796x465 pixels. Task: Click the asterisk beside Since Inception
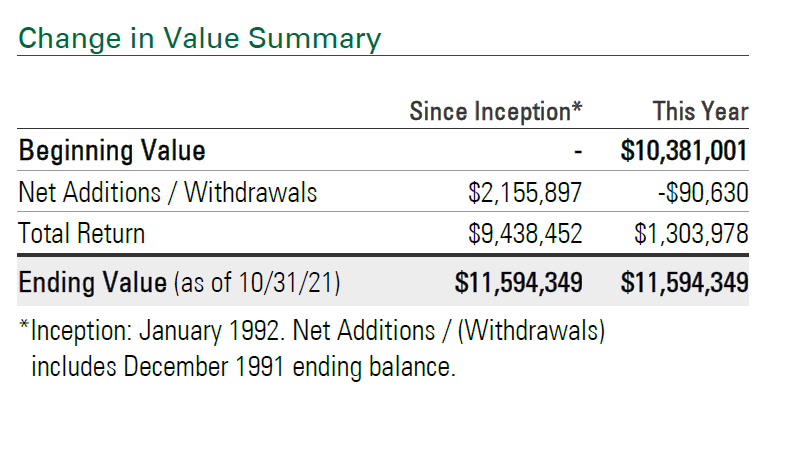pos(577,107)
